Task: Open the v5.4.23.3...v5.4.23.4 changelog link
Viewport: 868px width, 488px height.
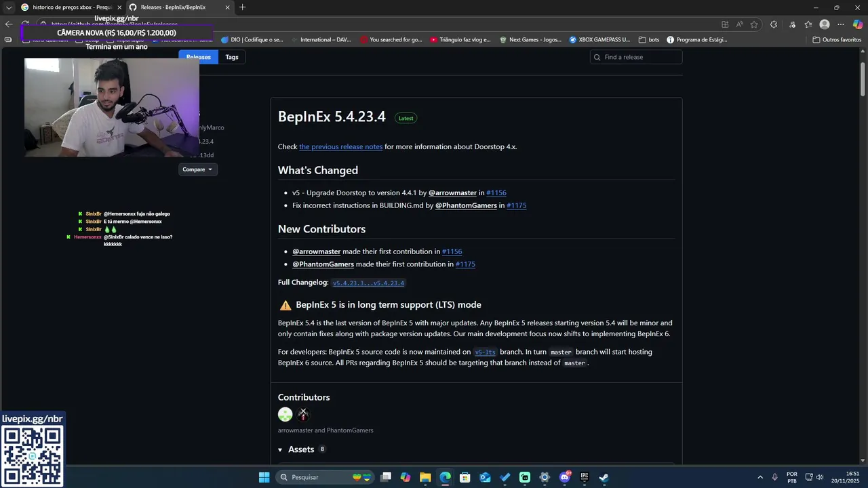Action: tap(368, 283)
